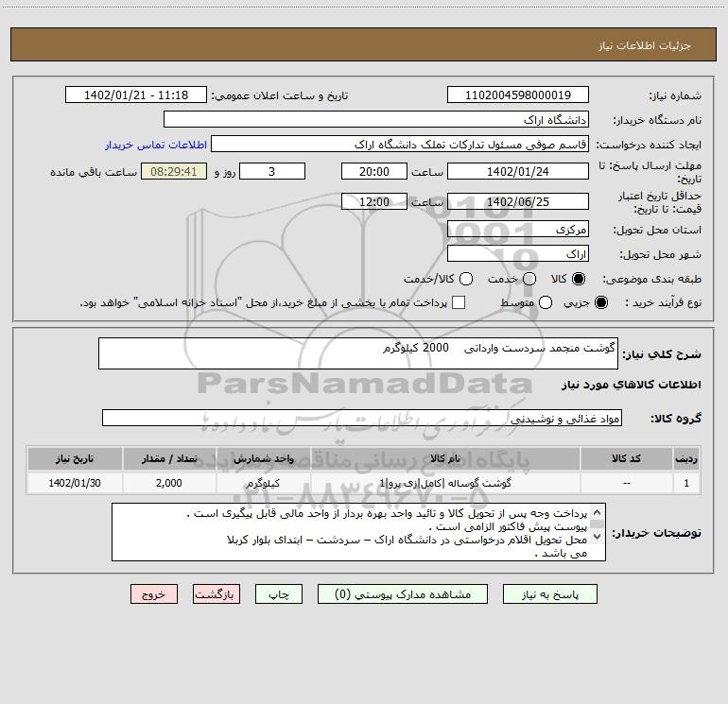Open مشاهده مدارک پیوستی (0) button
The width and height of the screenshot is (728, 704).
click(x=403, y=594)
